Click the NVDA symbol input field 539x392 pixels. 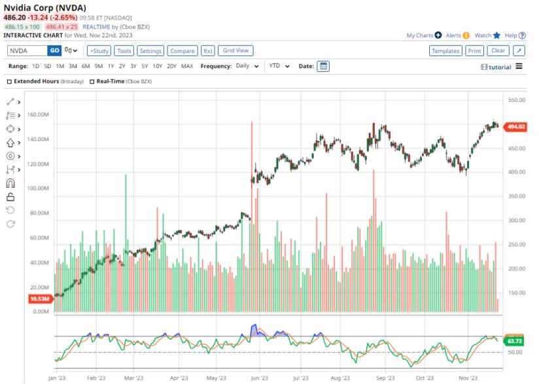27,51
